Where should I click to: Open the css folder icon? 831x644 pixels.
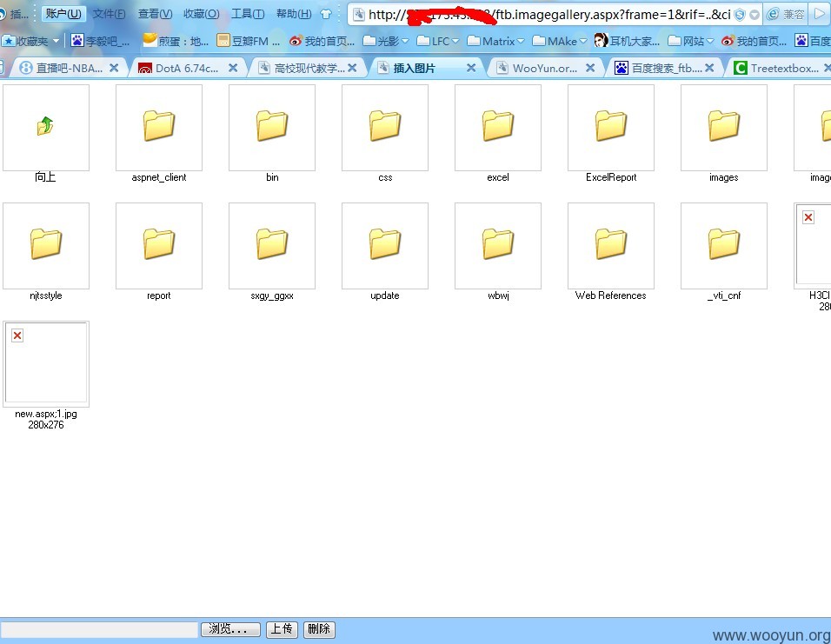[x=385, y=127]
